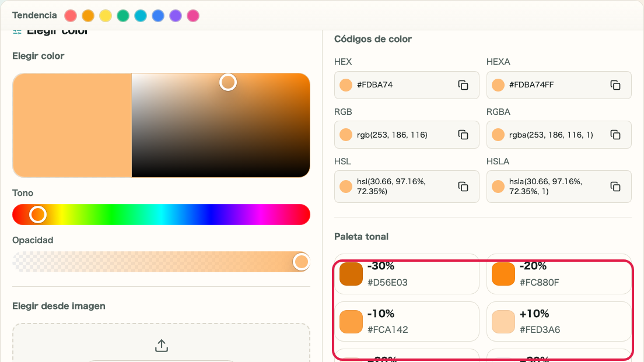Click the RGB field value text
Screen dimensions: 644x362
coord(392,135)
